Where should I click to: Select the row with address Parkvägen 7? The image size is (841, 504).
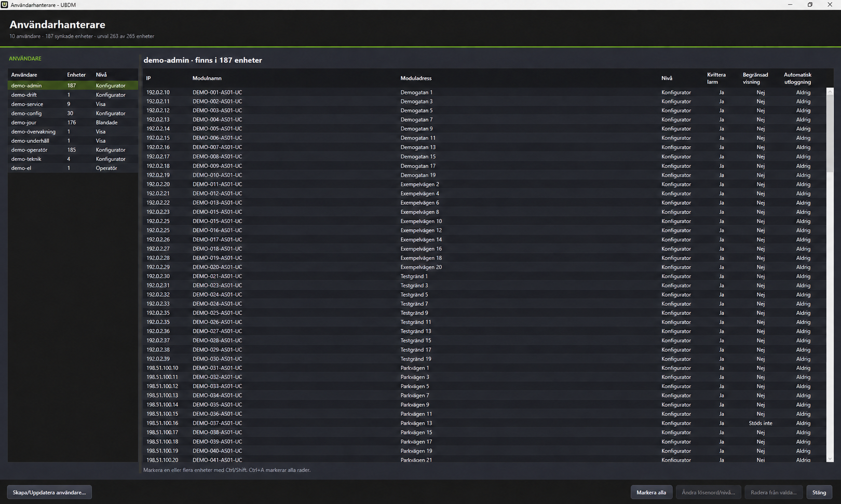[x=485, y=396]
